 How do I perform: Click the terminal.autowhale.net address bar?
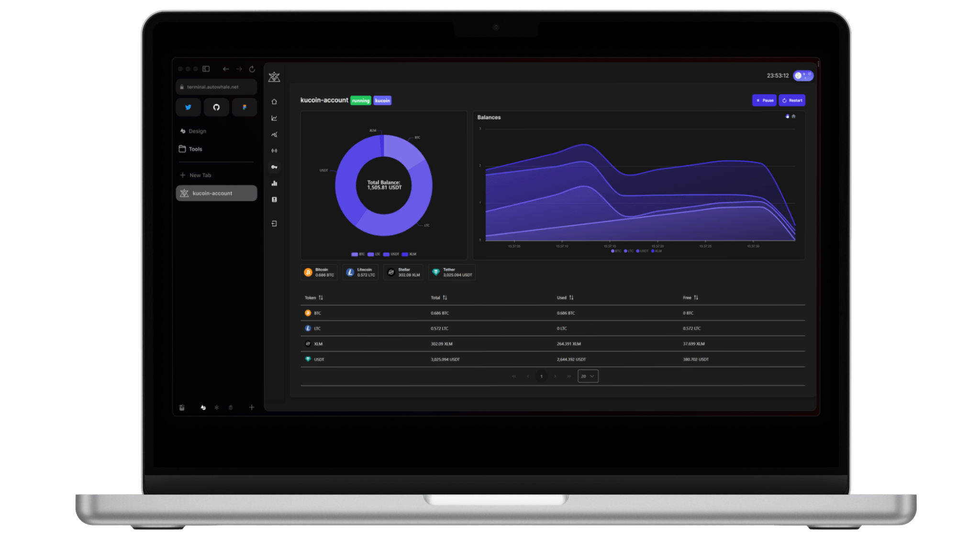pyautogui.click(x=216, y=87)
